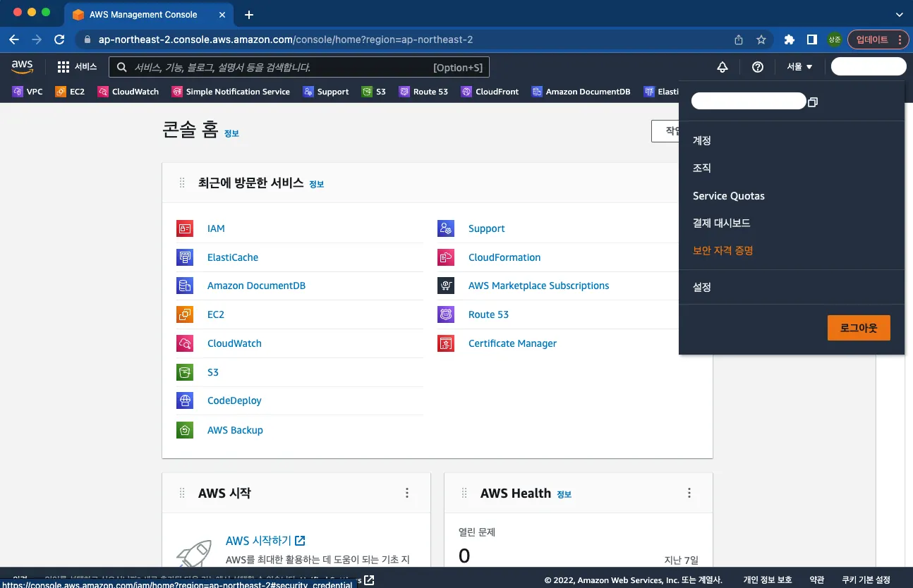
Task: Click 정보 link next to 콘솔 홈
Action: [x=231, y=133]
